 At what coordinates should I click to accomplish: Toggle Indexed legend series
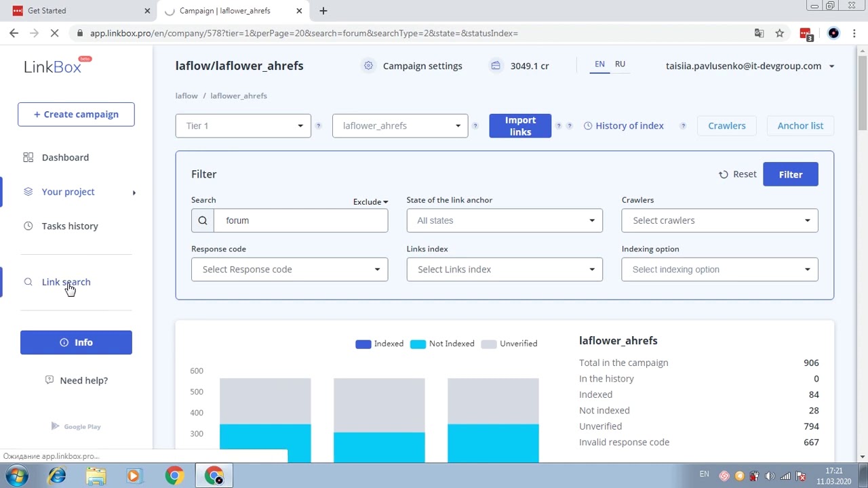pyautogui.click(x=379, y=344)
